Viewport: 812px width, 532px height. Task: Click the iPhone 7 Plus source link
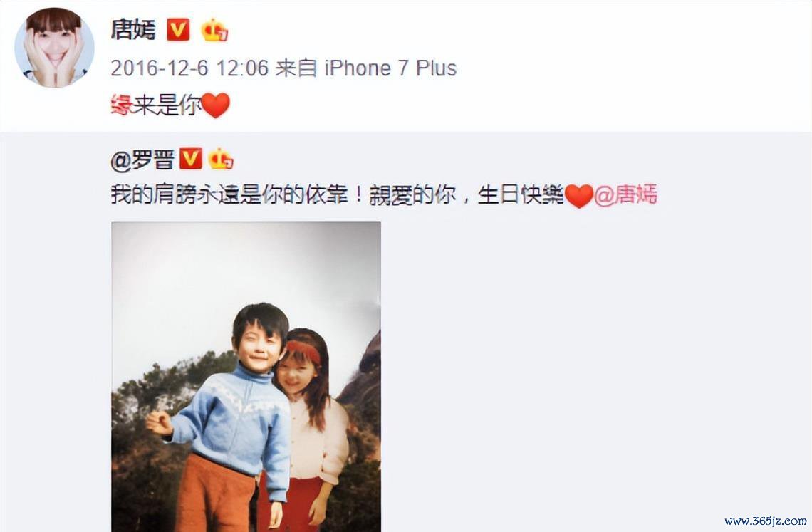(390, 68)
